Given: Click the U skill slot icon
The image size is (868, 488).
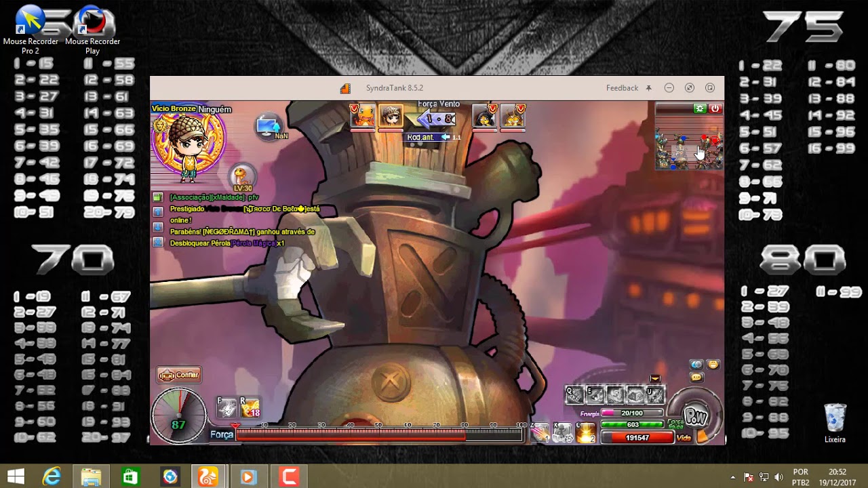Looking at the screenshot, I should (x=655, y=394).
